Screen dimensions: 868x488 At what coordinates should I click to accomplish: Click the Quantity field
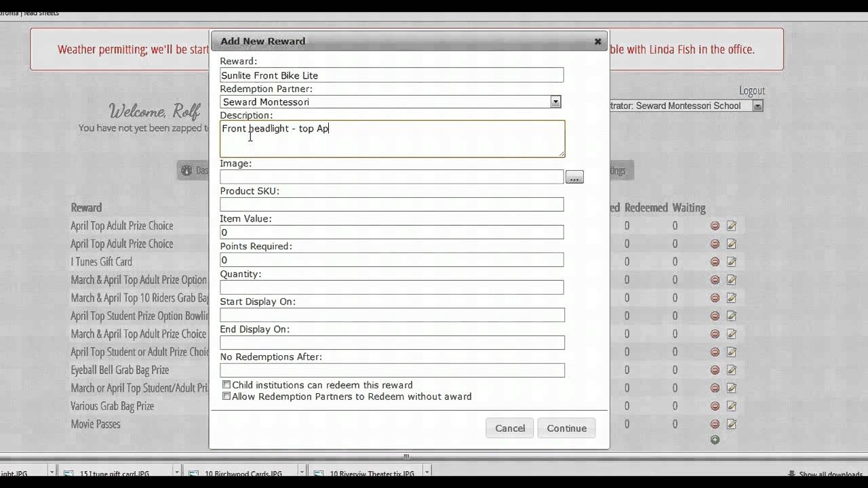[392, 287]
